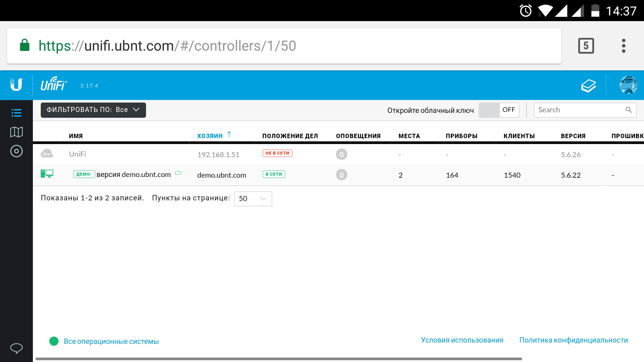644x362 pixels.
Task: Click the ДЕМО- badge
Action: tap(84, 174)
